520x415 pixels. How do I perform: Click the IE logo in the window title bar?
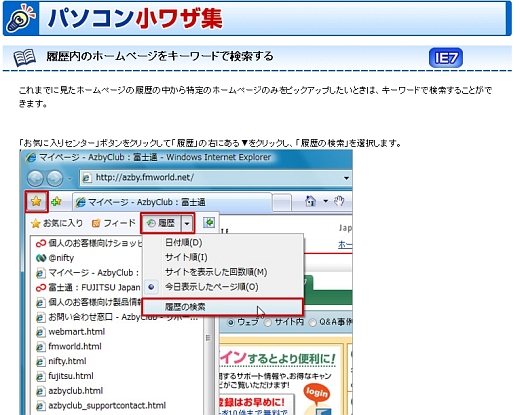[x=31, y=157]
